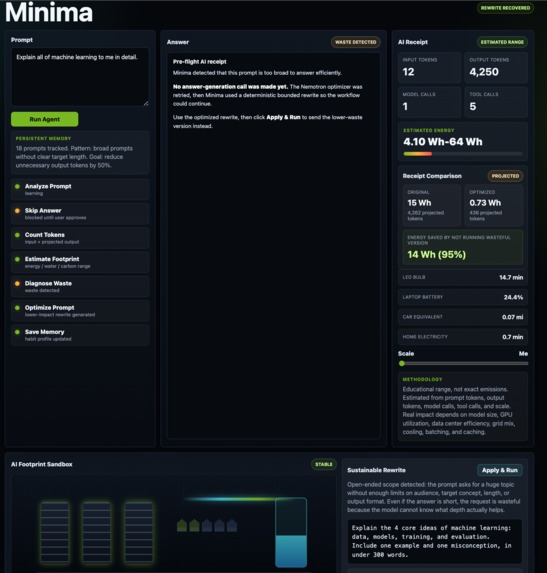
Task: Click the Tool Calls card
Action: pyautogui.click(x=496, y=102)
